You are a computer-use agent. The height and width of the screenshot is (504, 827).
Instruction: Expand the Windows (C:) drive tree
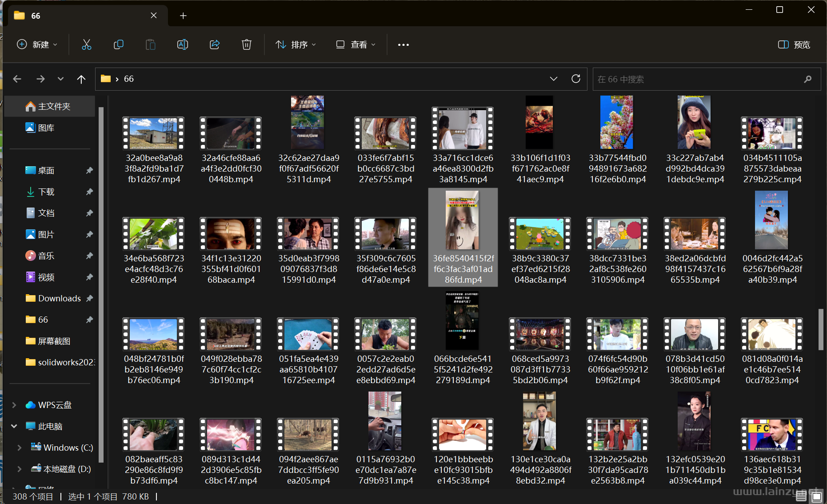pyautogui.click(x=19, y=448)
